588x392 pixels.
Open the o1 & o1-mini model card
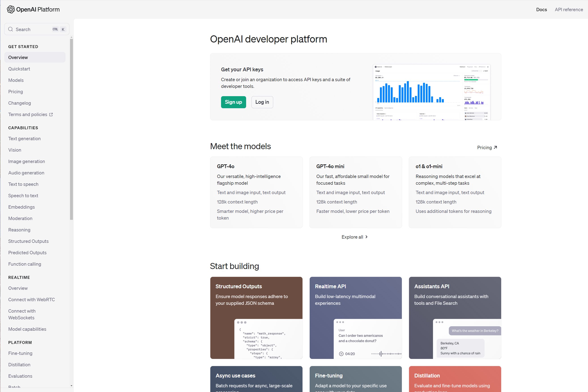click(x=455, y=192)
